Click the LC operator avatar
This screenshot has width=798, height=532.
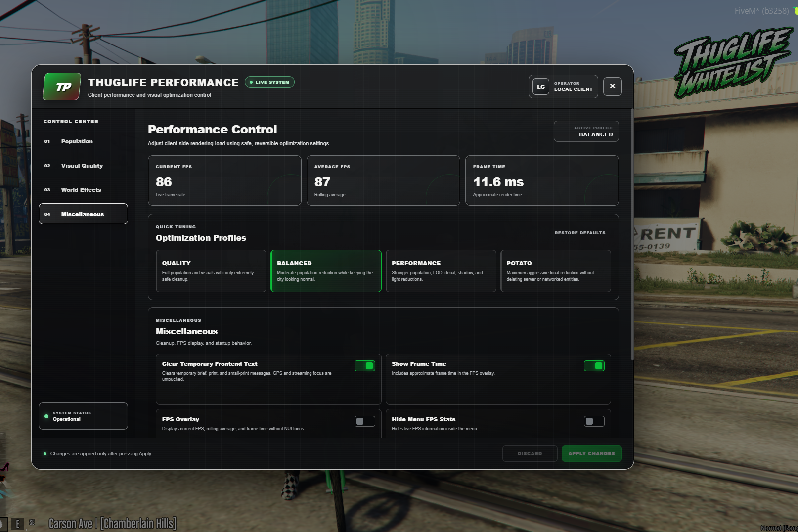click(x=541, y=87)
